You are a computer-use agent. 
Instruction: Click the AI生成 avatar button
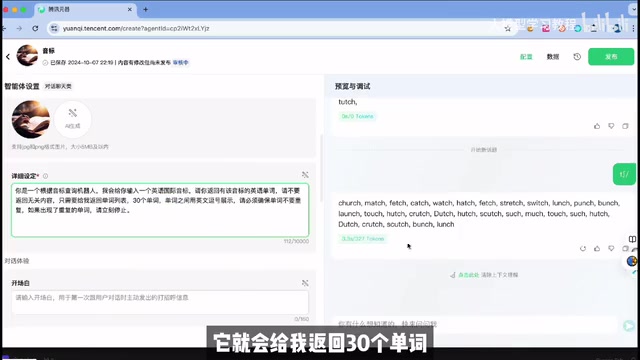[73, 119]
